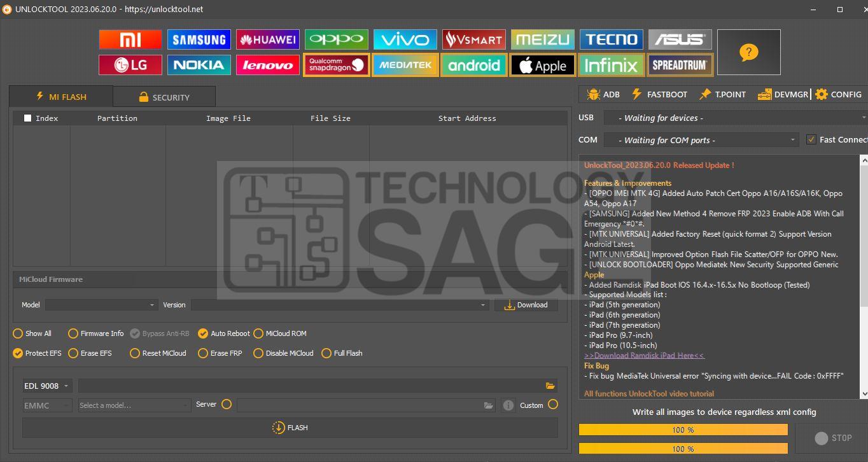Select the OPPO brand logo

(337, 39)
